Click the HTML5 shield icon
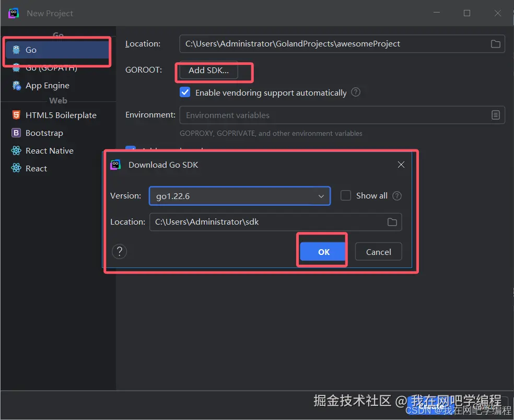 click(x=16, y=115)
